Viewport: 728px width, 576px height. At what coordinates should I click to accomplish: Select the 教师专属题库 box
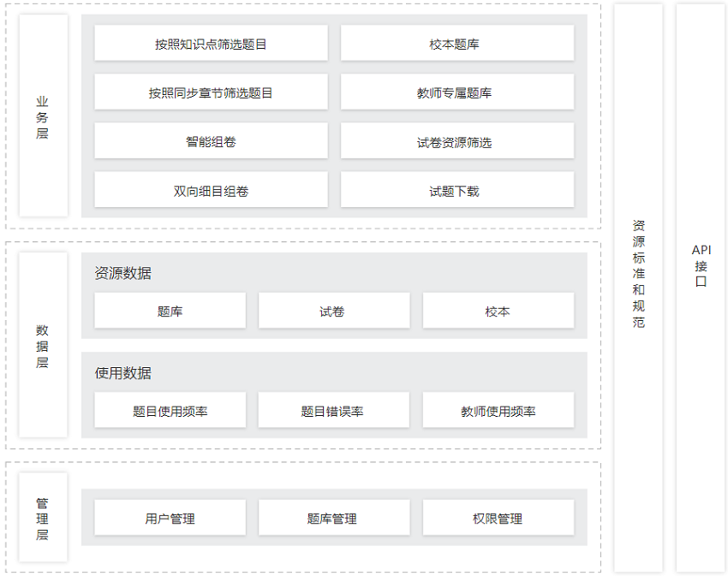(456, 92)
